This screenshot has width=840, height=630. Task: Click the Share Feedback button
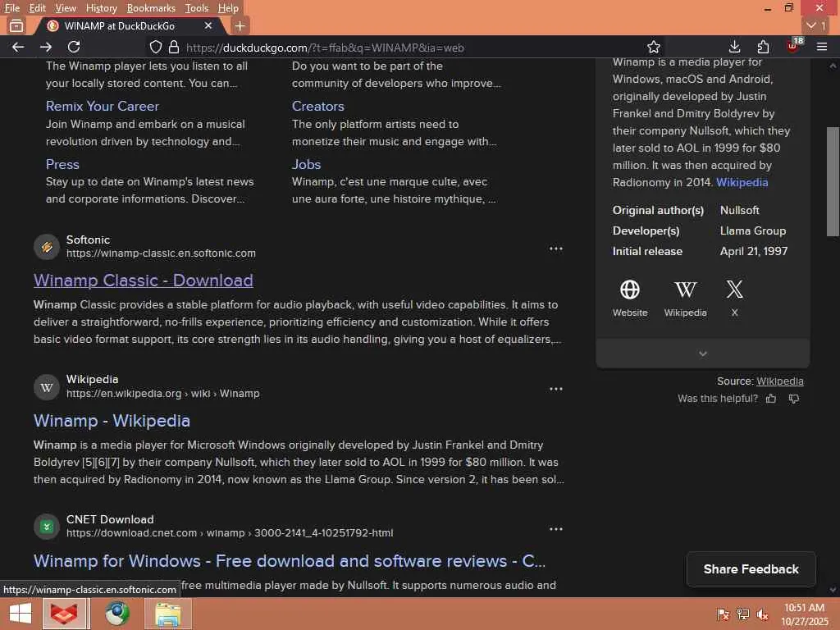pyautogui.click(x=751, y=569)
